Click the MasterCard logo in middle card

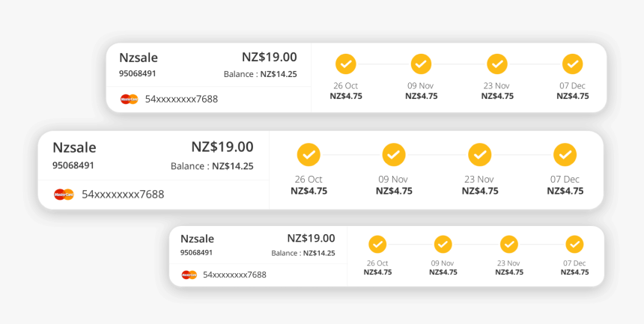64,195
